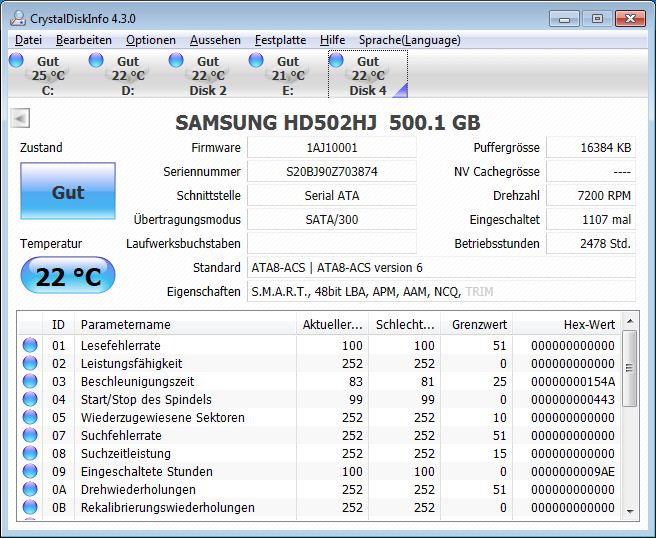Click hex value 0000000009AE
The width and height of the screenshot is (656, 538).
coord(573,471)
